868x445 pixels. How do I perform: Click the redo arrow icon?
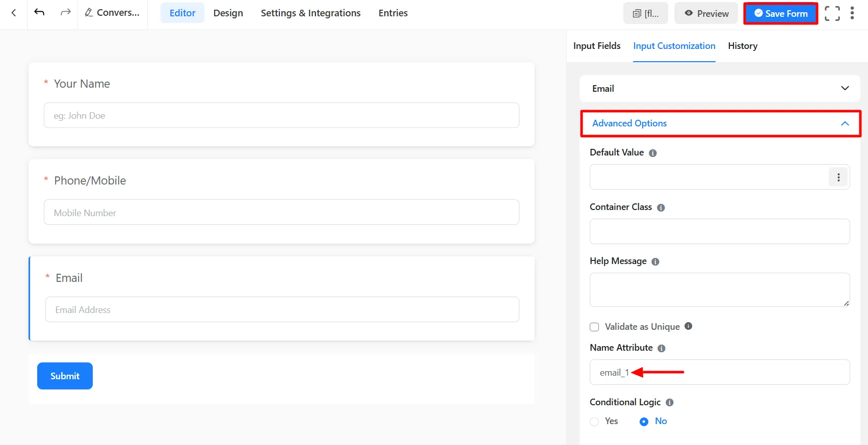tap(65, 13)
